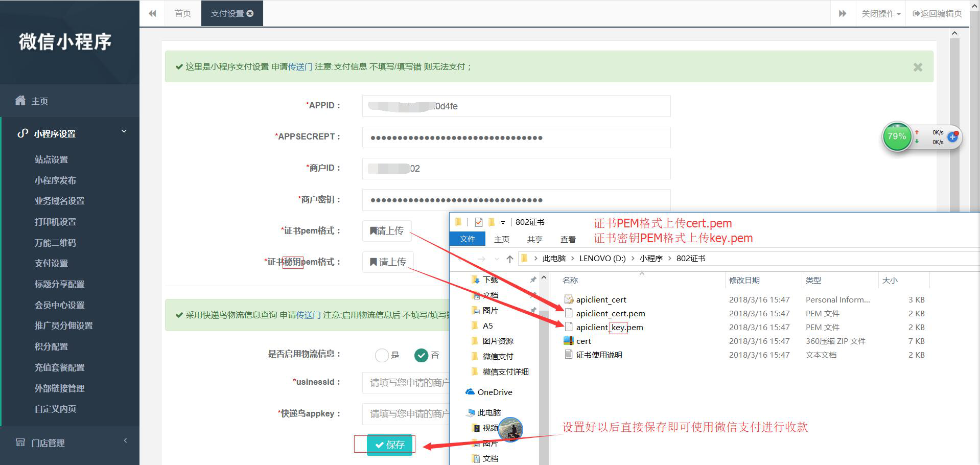This screenshot has width=980, height=465.
Task: Open the 传送门 link in payment notice
Action: 300,66
